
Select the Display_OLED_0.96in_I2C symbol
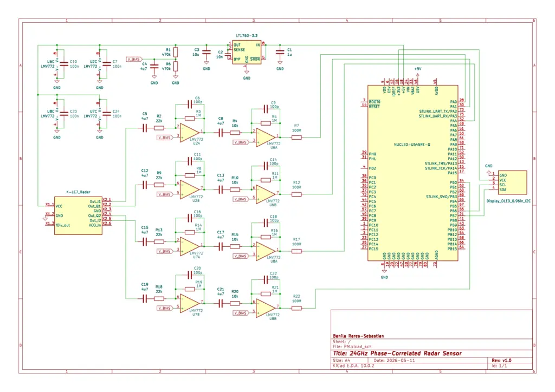pyautogui.click(x=513, y=182)
